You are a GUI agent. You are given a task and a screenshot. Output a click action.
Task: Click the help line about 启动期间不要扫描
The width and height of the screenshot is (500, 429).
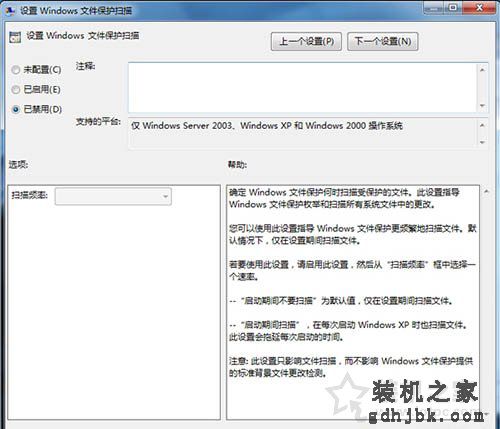pos(341,301)
